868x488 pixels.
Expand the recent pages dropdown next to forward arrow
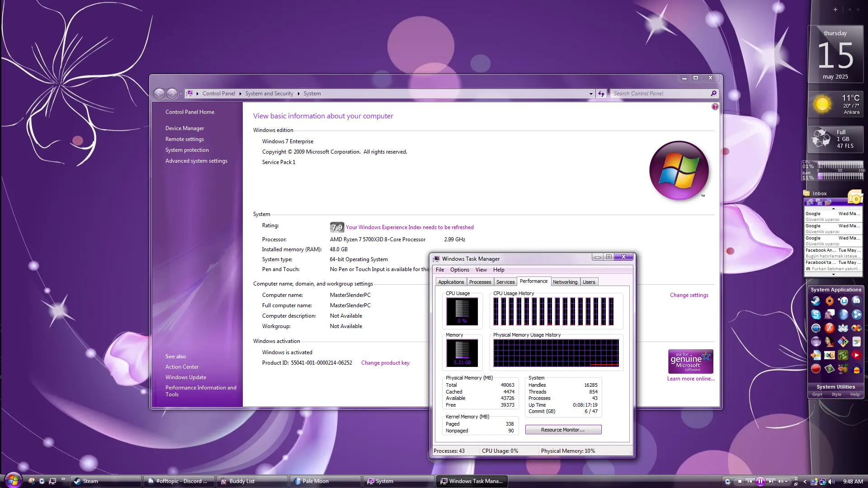tap(181, 94)
